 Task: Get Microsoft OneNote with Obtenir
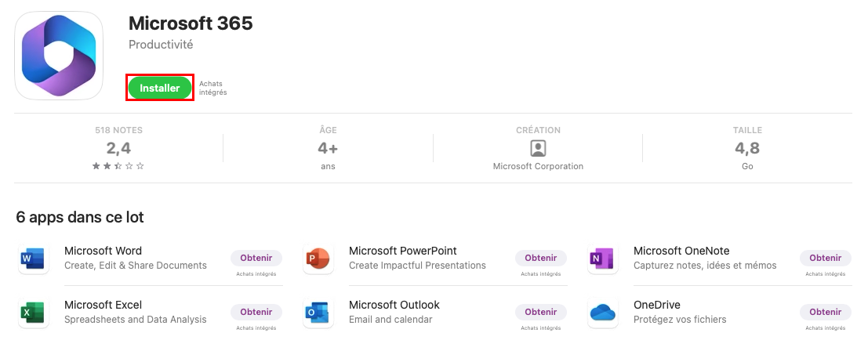pos(826,258)
